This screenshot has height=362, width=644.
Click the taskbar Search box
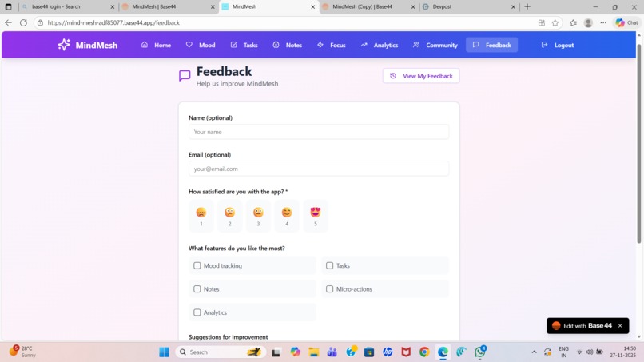tap(221, 352)
